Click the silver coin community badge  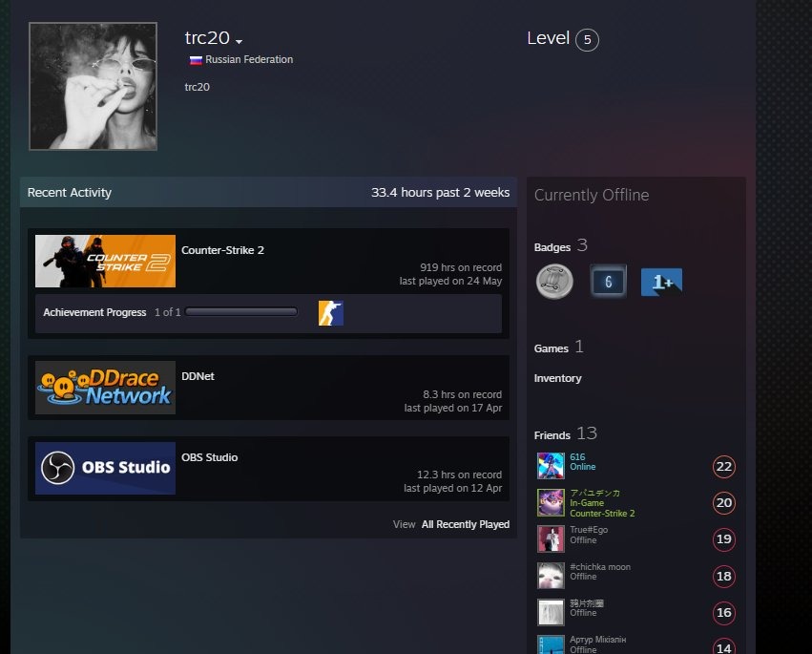click(x=554, y=282)
